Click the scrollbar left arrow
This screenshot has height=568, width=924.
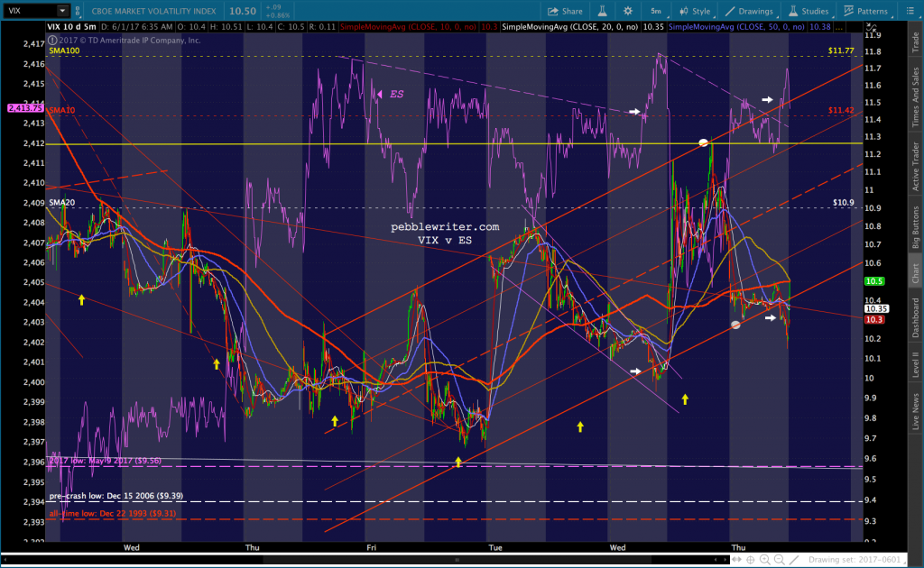pos(6,560)
